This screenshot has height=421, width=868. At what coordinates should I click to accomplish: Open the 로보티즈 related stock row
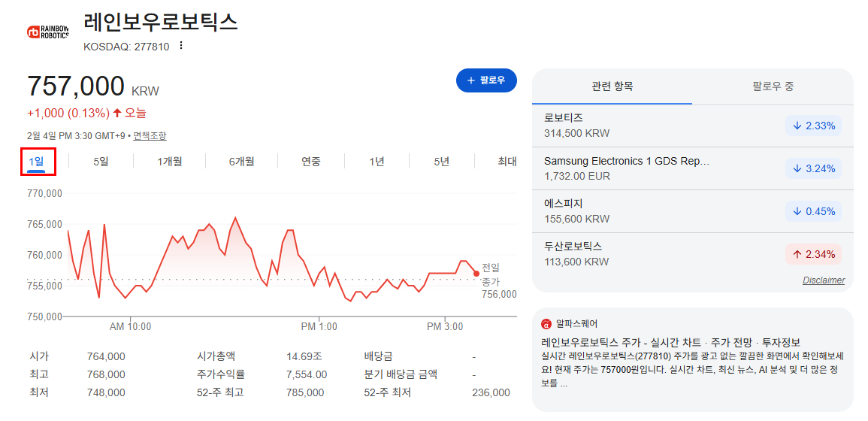[692, 126]
